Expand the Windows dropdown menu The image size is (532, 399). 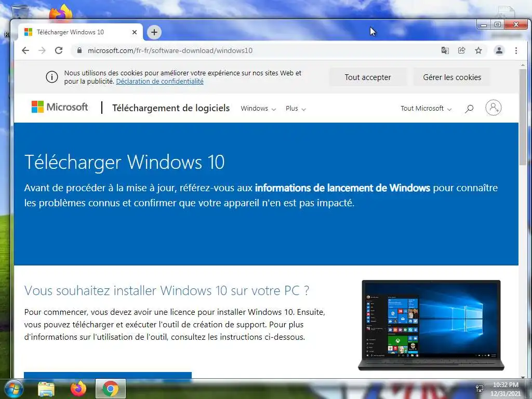(x=258, y=109)
